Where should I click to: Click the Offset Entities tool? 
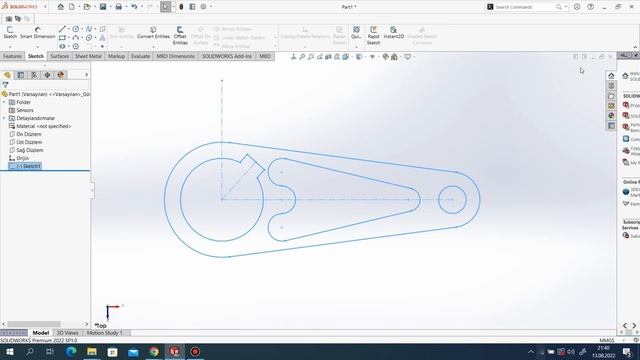[180, 36]
